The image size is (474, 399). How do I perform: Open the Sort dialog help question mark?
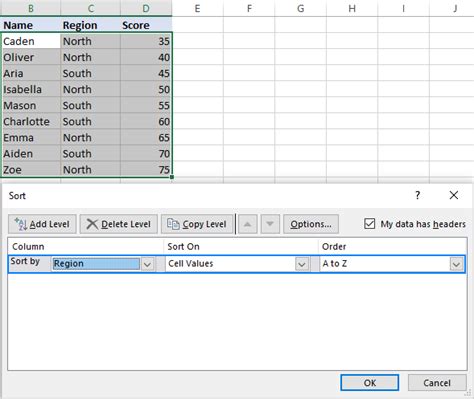pos(418,195)
